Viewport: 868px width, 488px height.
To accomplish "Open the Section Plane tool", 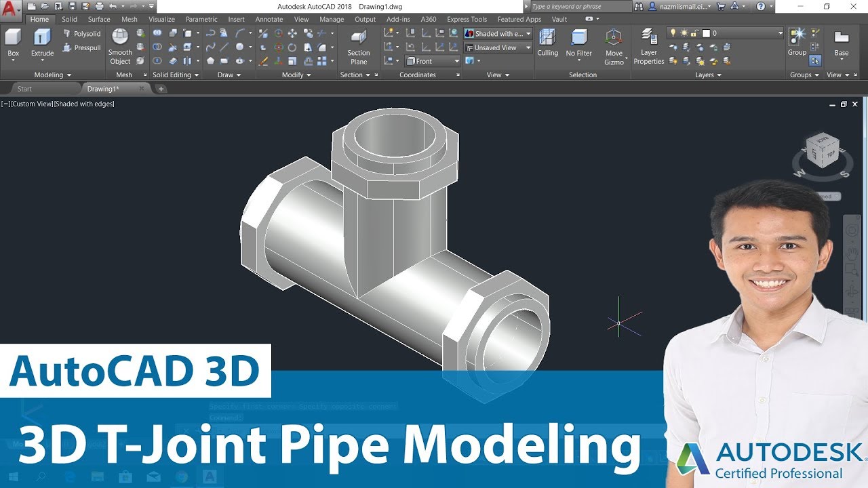I will coord(359,46).
